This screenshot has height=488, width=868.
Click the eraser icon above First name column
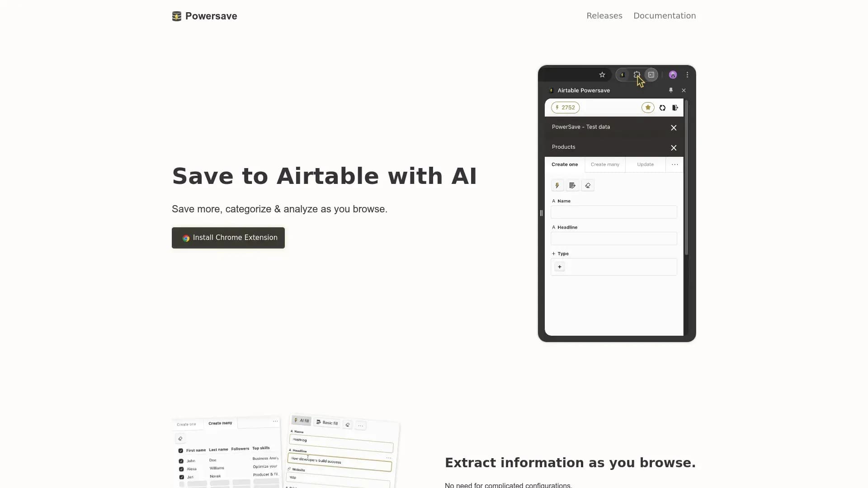(180, 438)
